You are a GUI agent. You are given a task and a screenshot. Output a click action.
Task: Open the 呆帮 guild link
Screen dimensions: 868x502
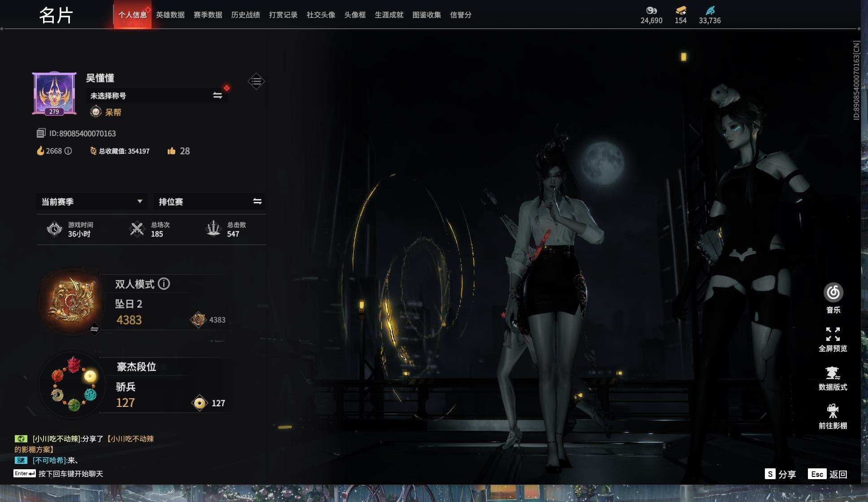(x=113, y=112)
